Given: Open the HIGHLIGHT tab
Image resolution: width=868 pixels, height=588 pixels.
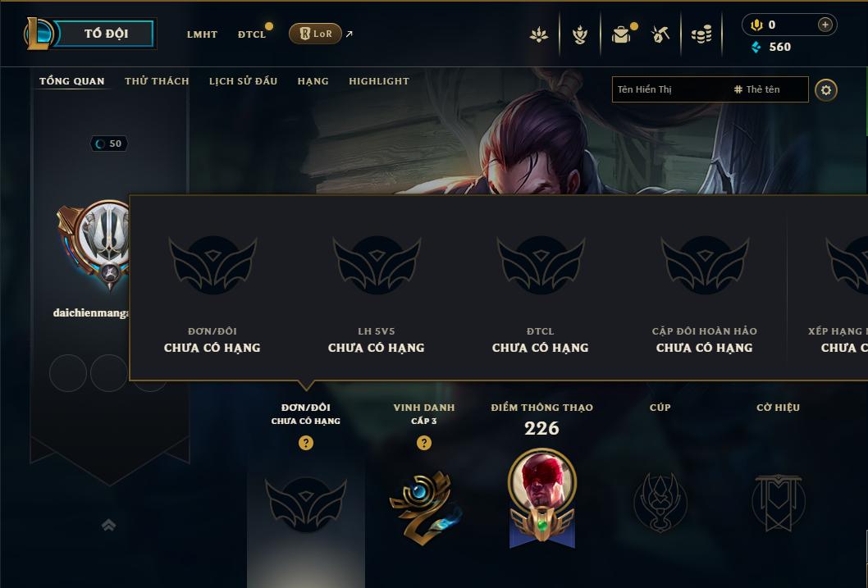Looking at the screenshot, I should click(x=379, y=81).
